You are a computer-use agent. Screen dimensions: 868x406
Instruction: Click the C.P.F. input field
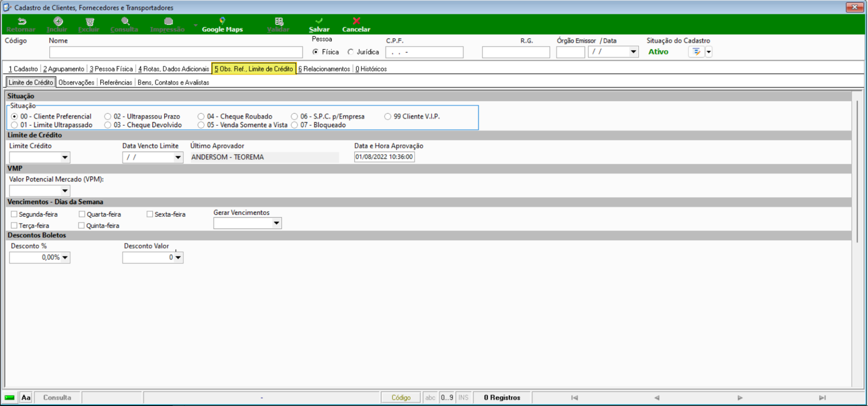coord(424,52)
